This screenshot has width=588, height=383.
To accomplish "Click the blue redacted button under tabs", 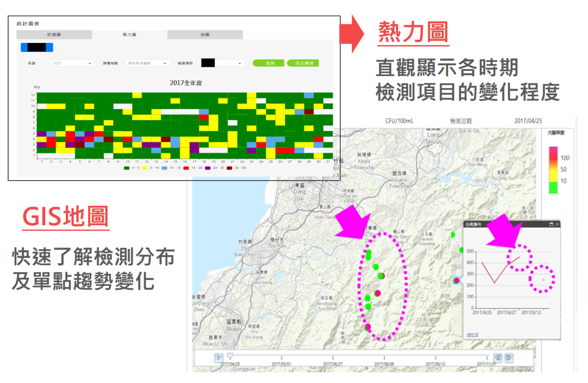I will click(37, 47).
